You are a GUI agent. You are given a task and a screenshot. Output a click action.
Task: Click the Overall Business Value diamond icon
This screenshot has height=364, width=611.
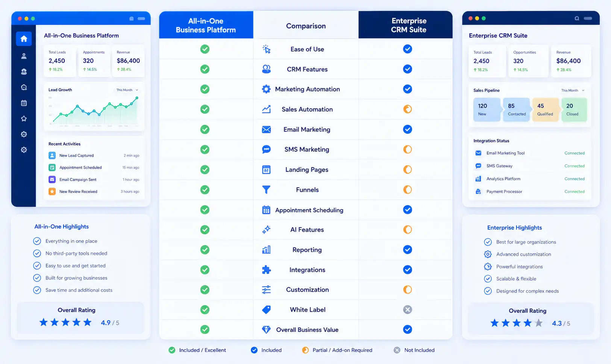[266, 330]
